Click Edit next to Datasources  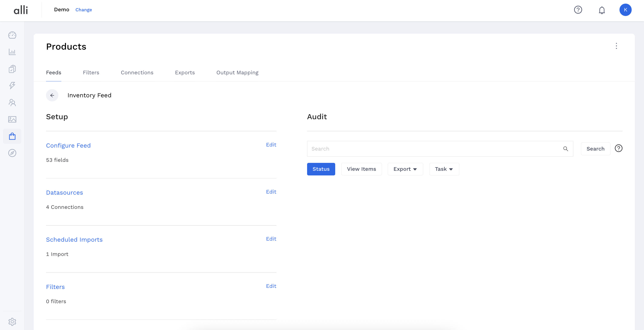271,192
